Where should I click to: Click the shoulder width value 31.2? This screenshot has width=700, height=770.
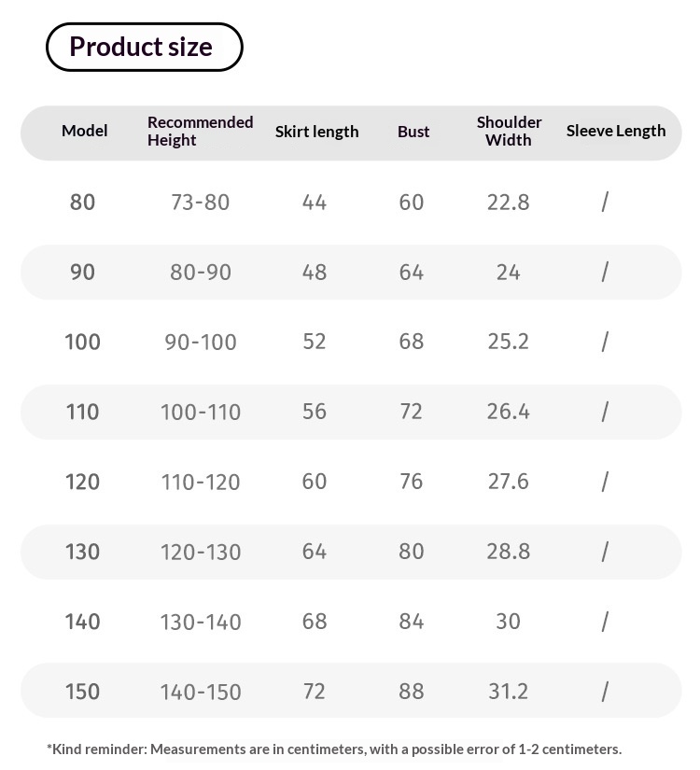(x=509, y=692)
